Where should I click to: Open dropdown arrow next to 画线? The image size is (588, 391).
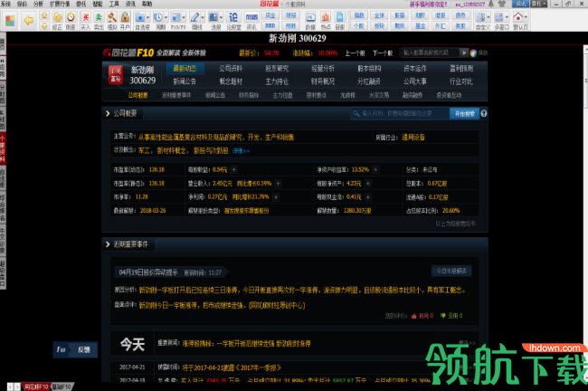pyautogui.click(x=203, y=17)
